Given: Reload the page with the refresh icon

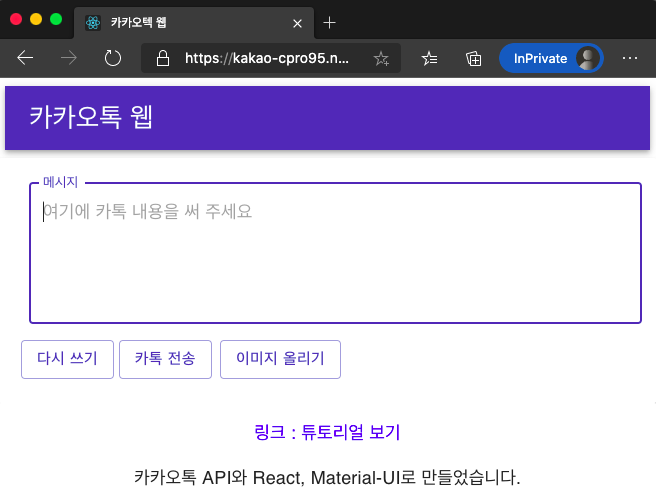Looking at the screenshot, I should pos(113,58).
